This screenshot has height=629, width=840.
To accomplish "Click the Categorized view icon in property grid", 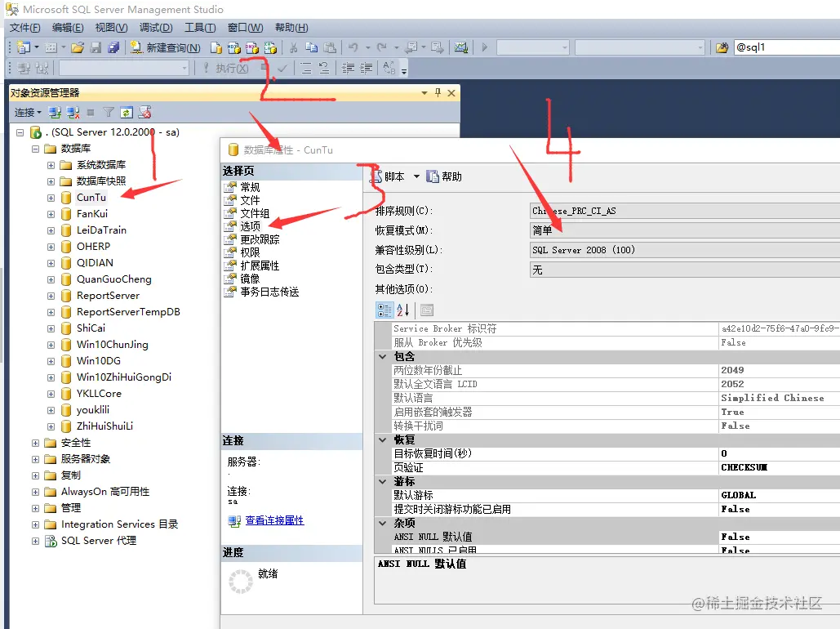I will (x=384, y=310).
